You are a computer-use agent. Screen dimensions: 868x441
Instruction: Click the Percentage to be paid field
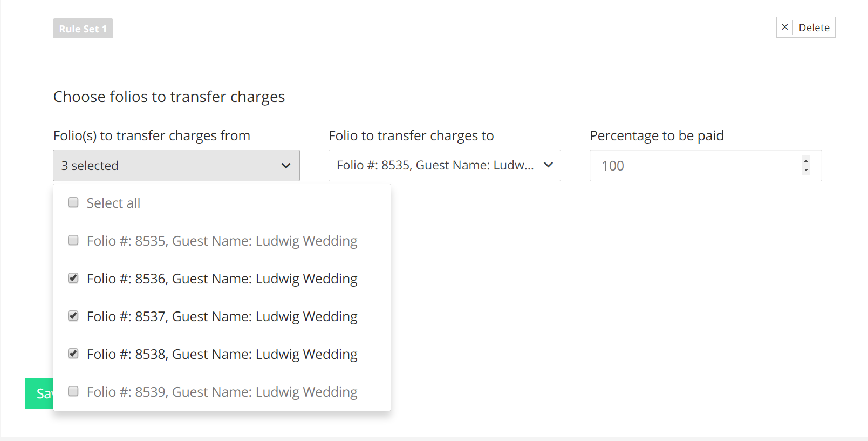pyautogui.click(x=706, y=165)
